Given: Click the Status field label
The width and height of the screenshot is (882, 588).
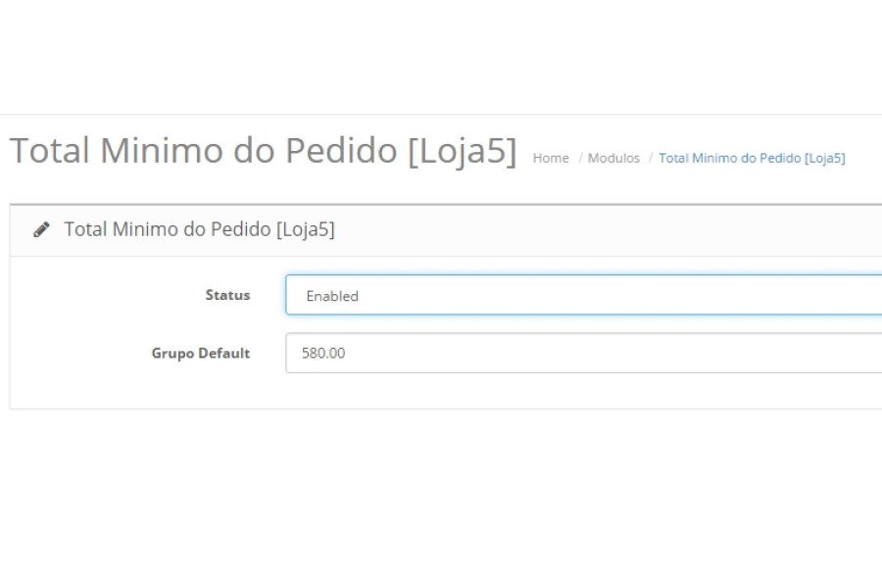Looking at the screenshot, I should [x=227, y=295].
